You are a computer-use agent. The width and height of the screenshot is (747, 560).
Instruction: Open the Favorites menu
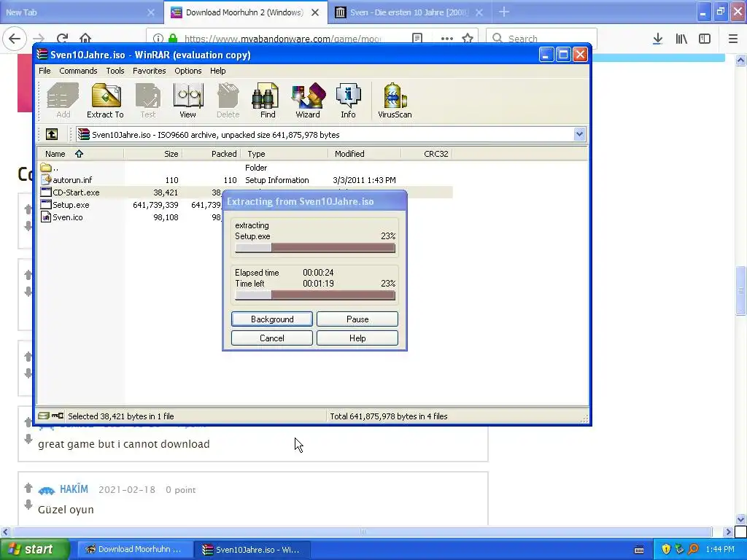149,71
